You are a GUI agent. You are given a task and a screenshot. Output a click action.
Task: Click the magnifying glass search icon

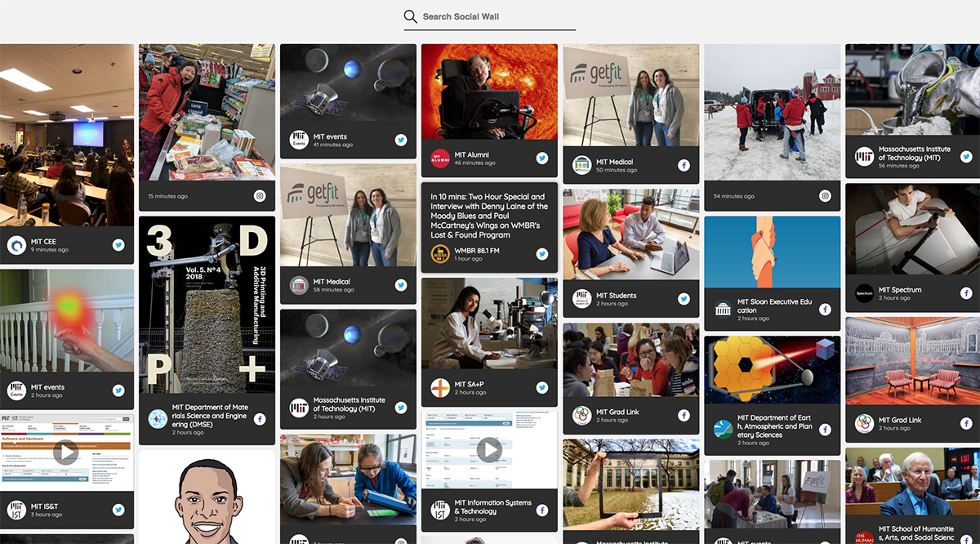(x=411, y=16)
